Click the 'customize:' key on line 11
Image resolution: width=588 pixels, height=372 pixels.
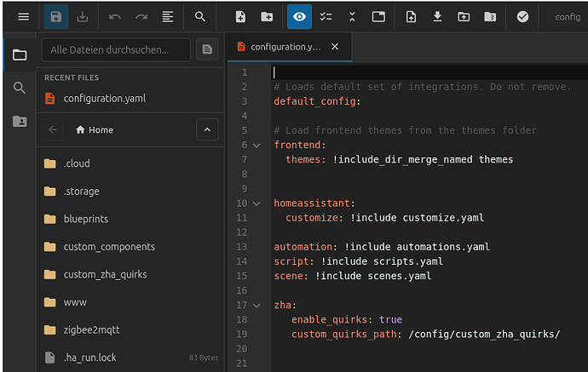point(314,218)
